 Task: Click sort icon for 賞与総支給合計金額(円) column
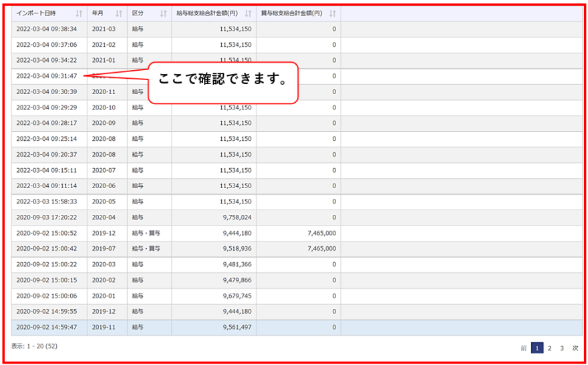[333, 13]
